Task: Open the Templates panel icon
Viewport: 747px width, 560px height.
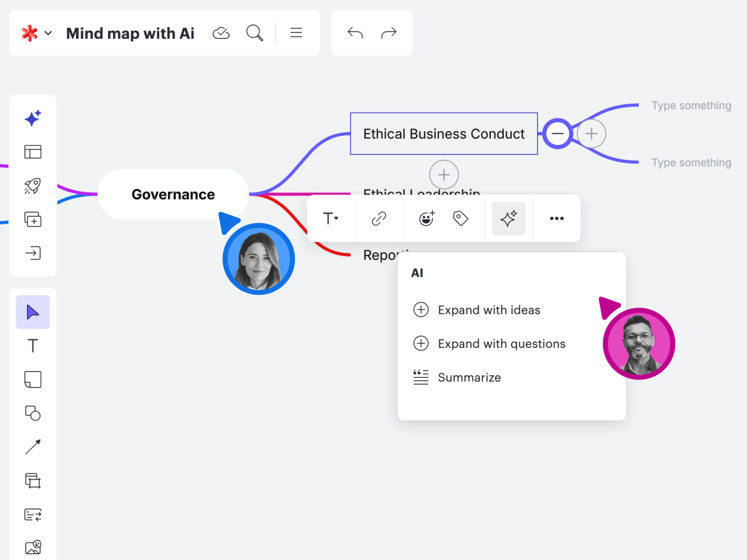Action: tap(33, 152)
